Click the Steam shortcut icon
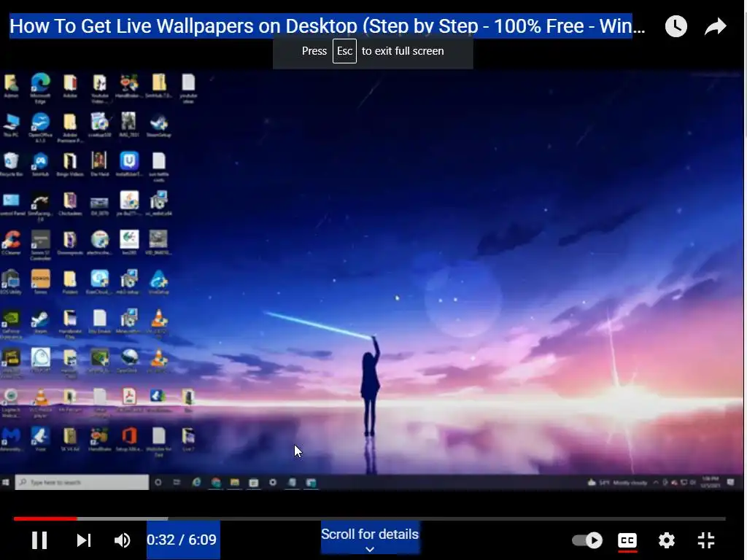 (x=41, y=322)
